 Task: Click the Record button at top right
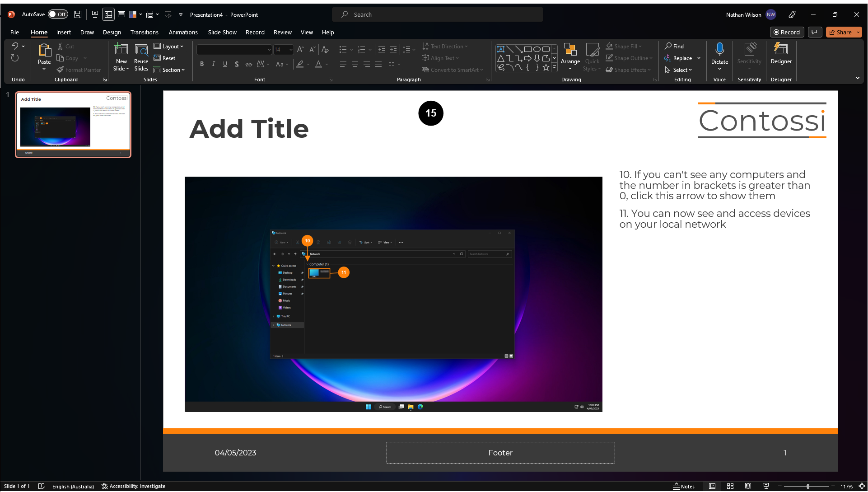786,32
